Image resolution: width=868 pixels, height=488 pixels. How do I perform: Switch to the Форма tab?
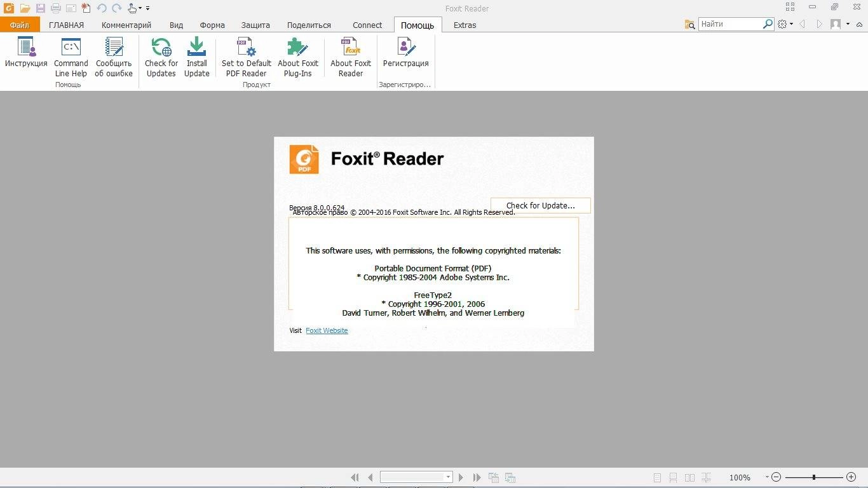(x=212, y=25)
